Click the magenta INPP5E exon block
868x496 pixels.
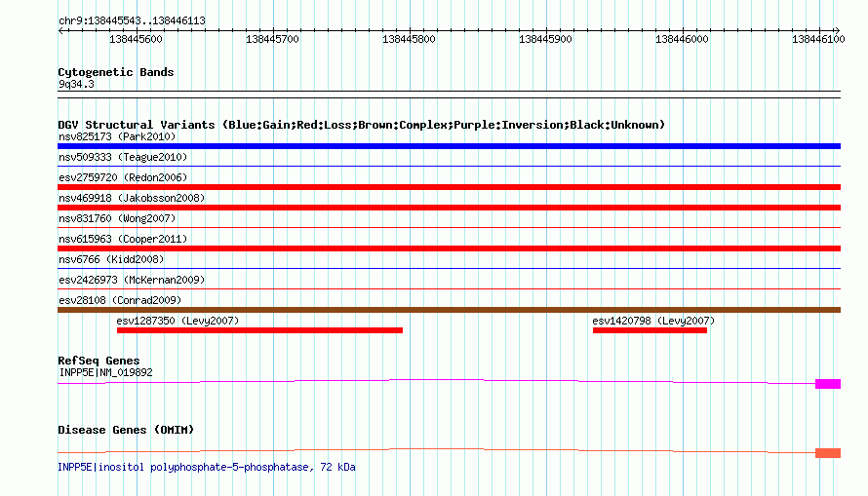pyautogui.click(x=828, y=384)
